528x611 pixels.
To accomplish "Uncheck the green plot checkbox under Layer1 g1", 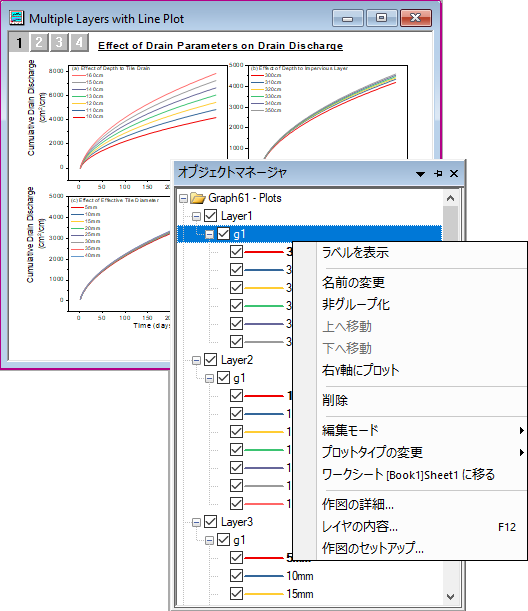I will click(236, 306).
